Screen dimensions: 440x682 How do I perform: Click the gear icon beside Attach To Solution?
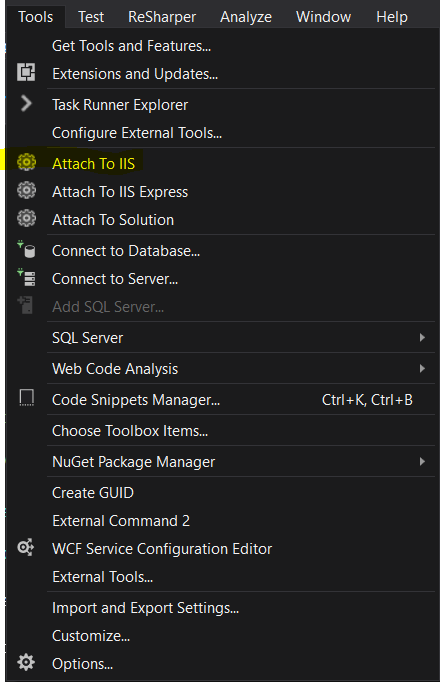(26, 218)
